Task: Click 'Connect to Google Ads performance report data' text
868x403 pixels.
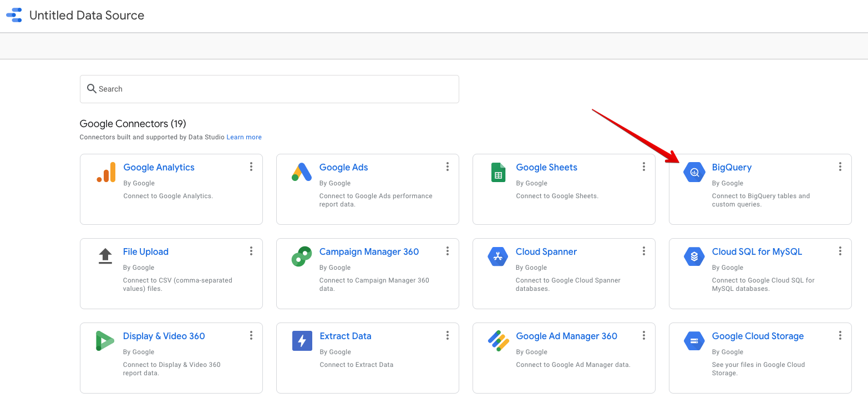Action: (x=375, y=200)
